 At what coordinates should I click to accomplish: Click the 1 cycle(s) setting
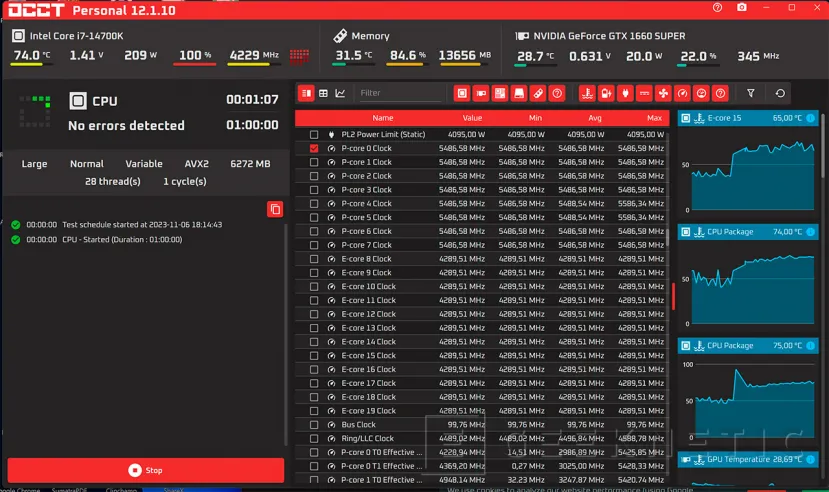point(185,181)
